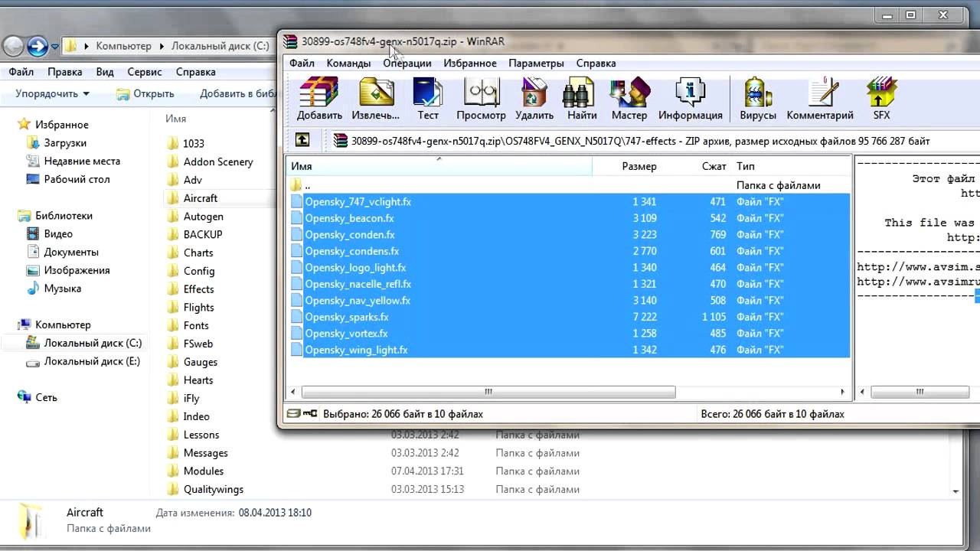This screenshot has height=551, width=980.
Task: Open the Справка menu in WinRAR
Action: coord(596,64)
